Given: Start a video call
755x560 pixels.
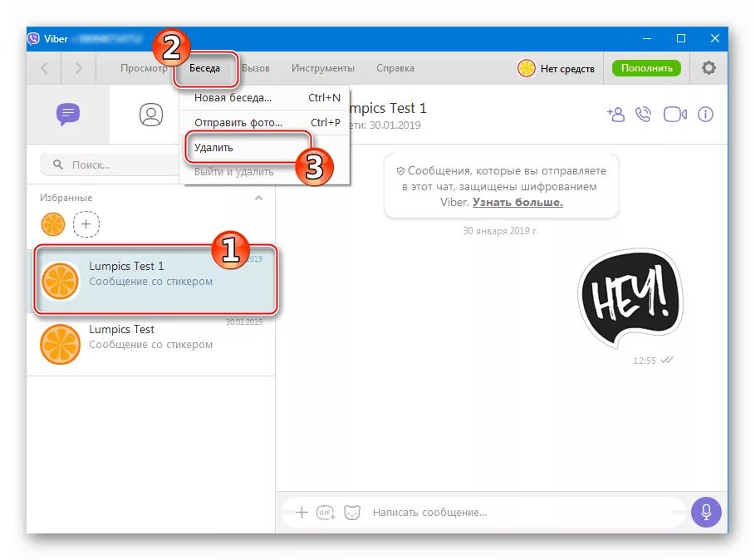Looking at the screenshot, I should click(x=675, y=115).
